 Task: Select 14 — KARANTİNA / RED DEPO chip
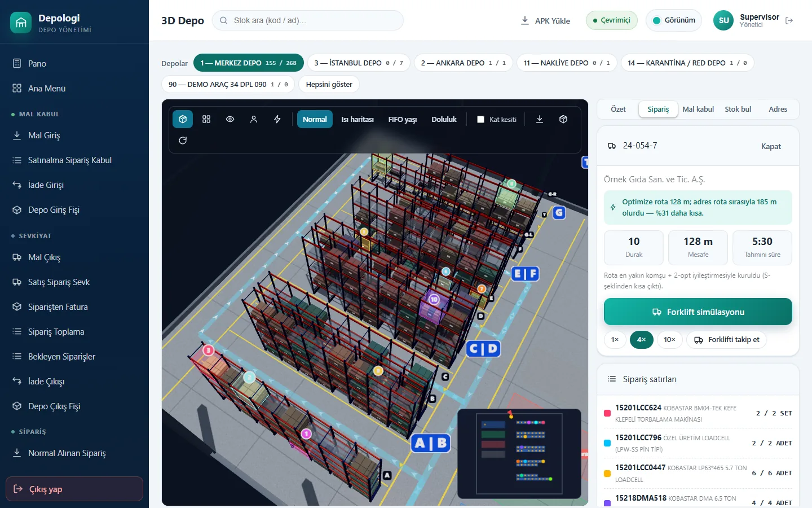coord(687,63)
